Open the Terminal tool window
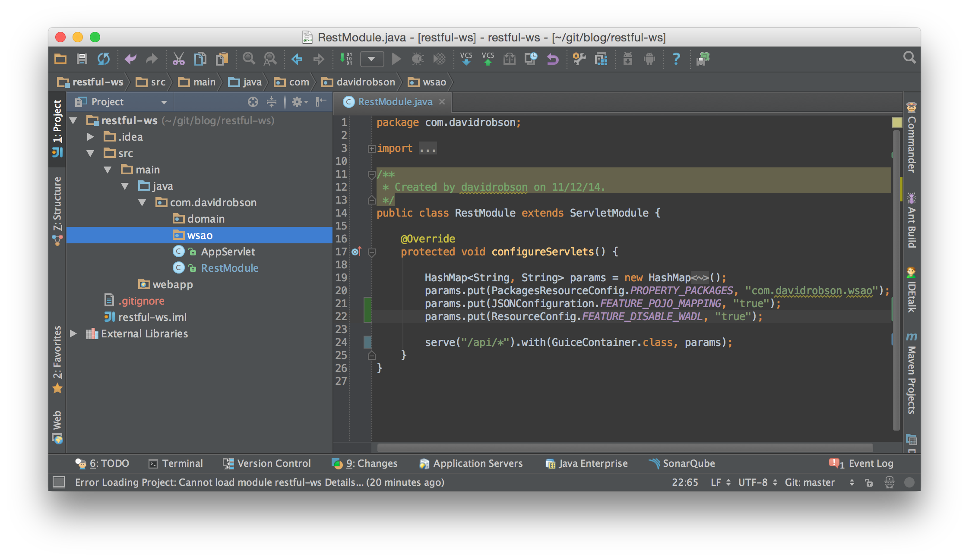The width and height of the screenshot is (969, 560). tap(176, 463)
